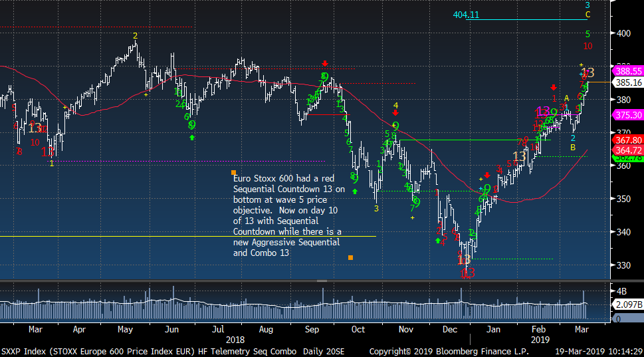
Task: Click the yellow C wave label
Action: 588,15
